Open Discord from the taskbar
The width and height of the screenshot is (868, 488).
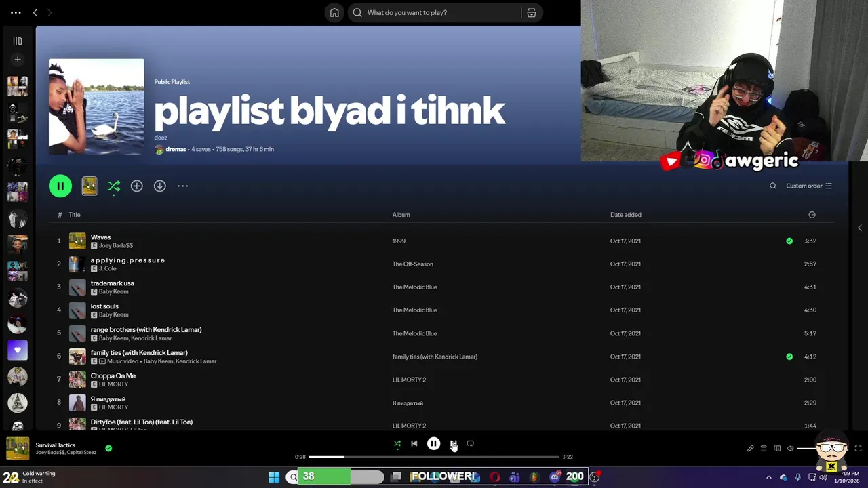(555, 477)
